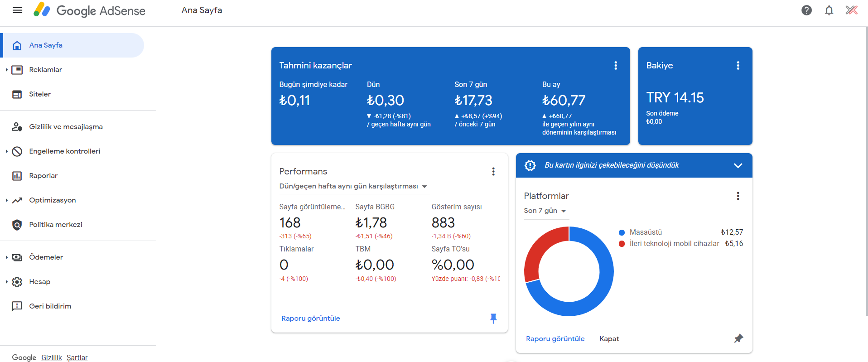Open the Help question mark icon

(806, 10)
